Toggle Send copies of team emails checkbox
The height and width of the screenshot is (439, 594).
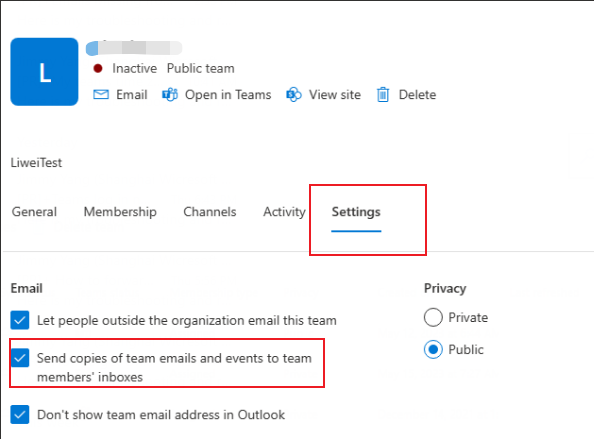(20, 358)
